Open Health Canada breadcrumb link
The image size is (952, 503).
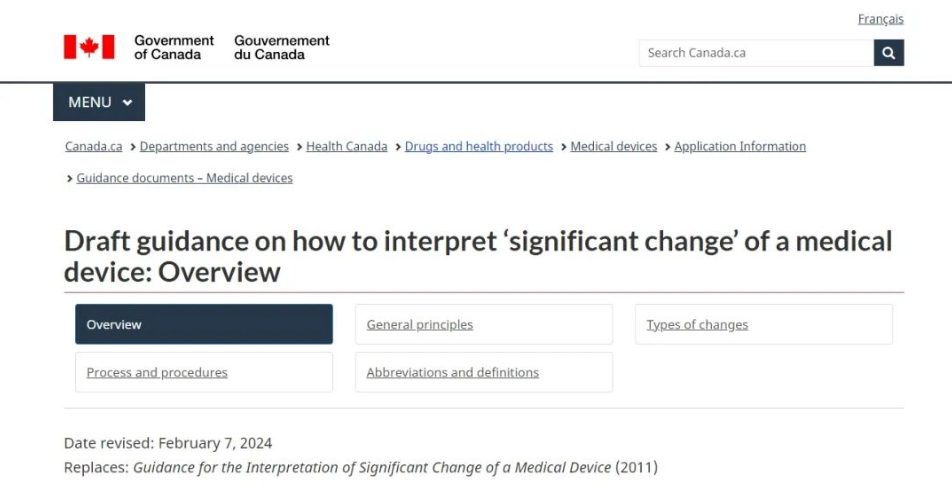(x=346, y=146)
